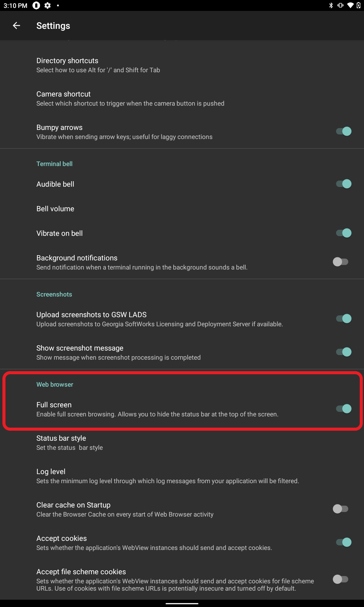Image resolution: width=364 pixels, height=607 pixels.
Task: Enable Clear cache on Startup
Action: (341, 509)
